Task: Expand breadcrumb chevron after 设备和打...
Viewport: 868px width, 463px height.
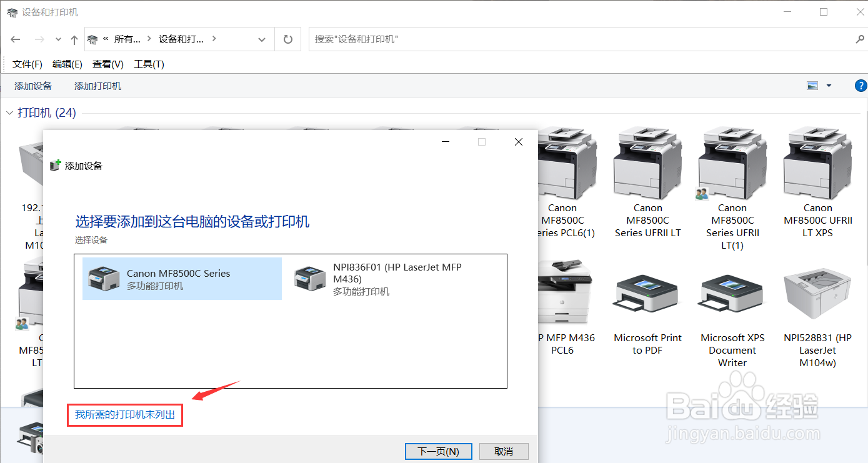Action: click(x=214, y=39)
